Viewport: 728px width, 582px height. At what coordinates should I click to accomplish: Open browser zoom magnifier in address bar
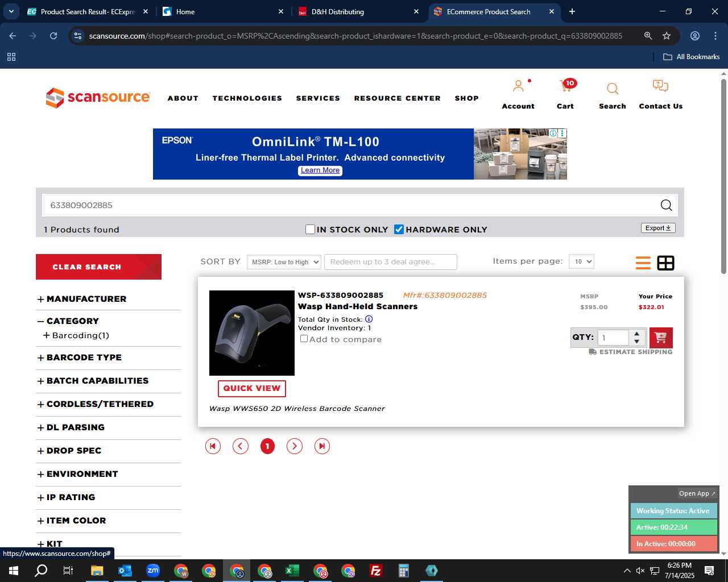[x=648, y=36]
